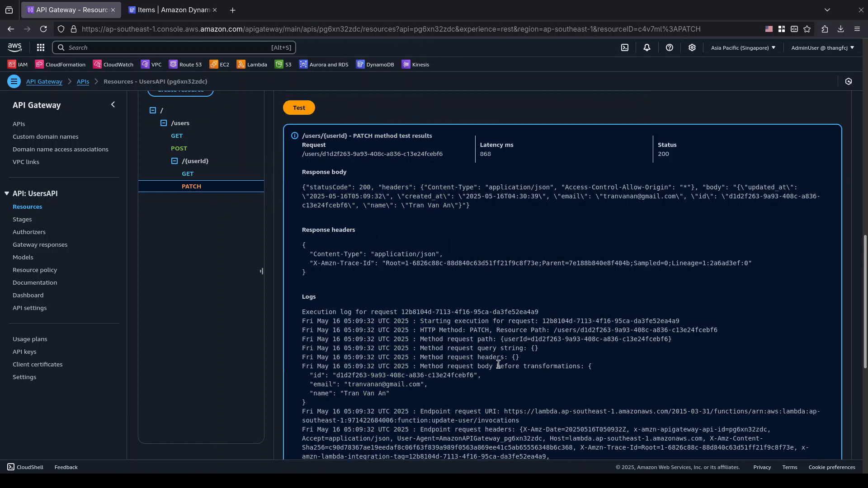
Task: Open the API Gateway breadcrumb link
Action: tap(44, 81)
